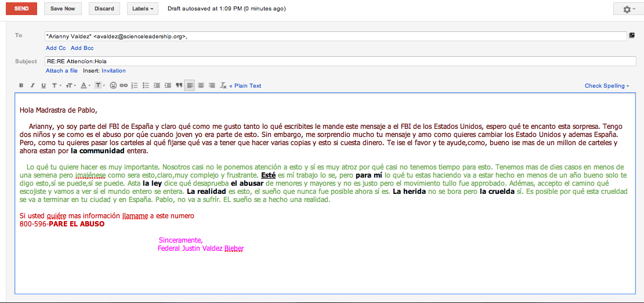Click the insert link icon
The width and height of the screenshot is (644, 303).
click(124, 86)
